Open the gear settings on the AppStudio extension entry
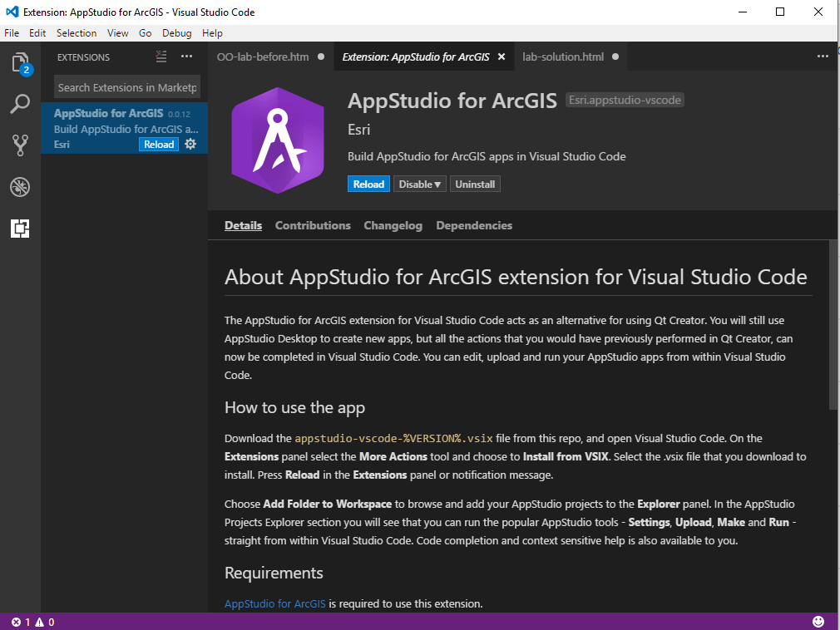The width and height of the screenshot is (840, 630). tap(190, 144)
